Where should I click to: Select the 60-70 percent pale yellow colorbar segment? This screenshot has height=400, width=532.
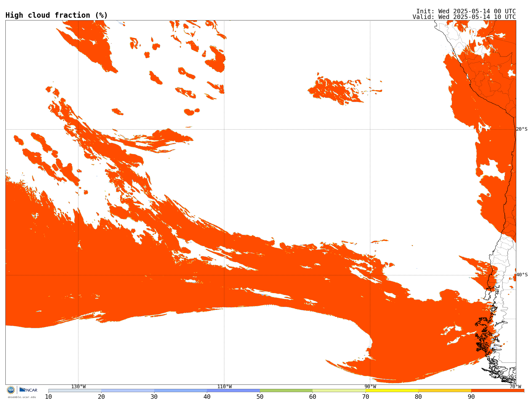coord(339,391)
